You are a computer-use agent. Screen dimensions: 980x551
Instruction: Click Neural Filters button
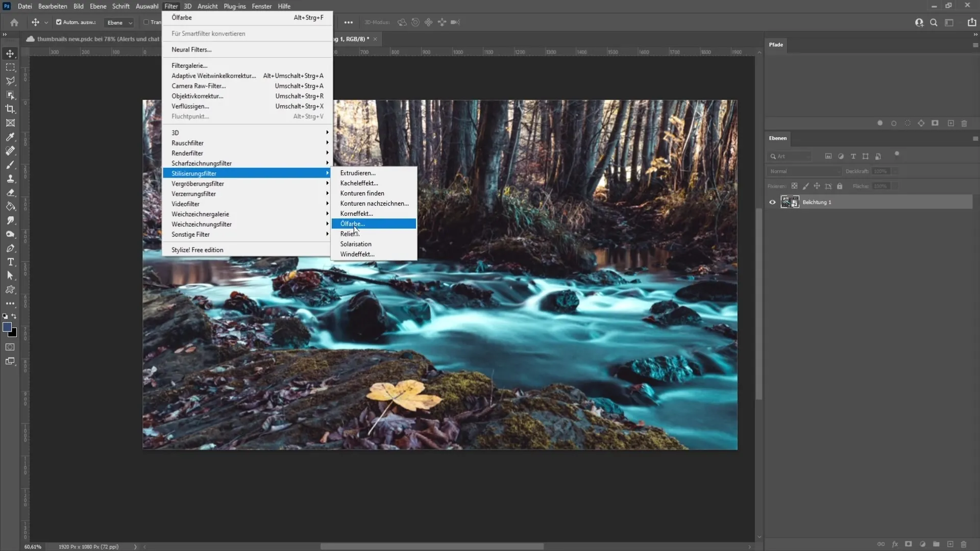click(x=191, y=49)
